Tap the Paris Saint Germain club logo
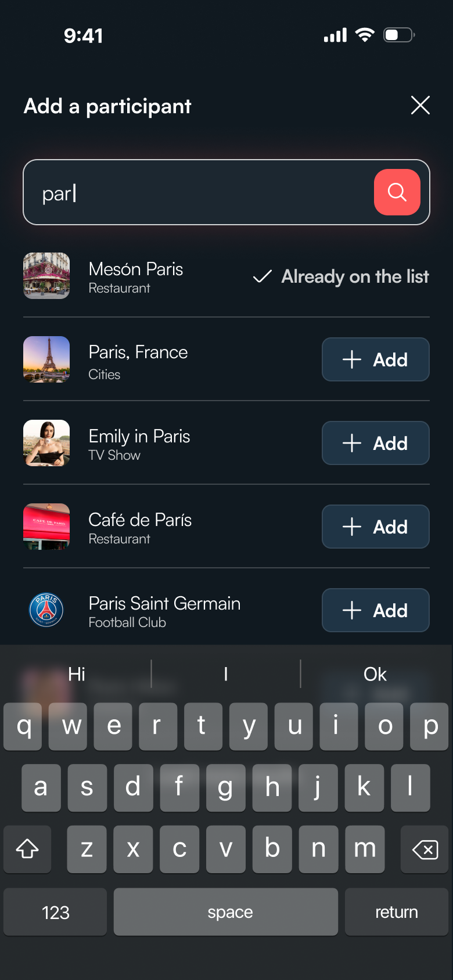 (46, 610)
